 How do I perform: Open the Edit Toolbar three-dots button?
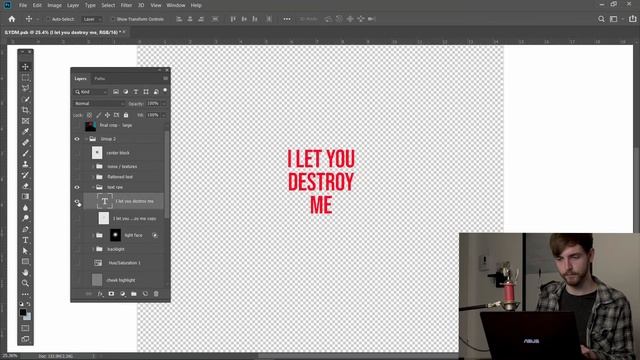tap(25, 294)
